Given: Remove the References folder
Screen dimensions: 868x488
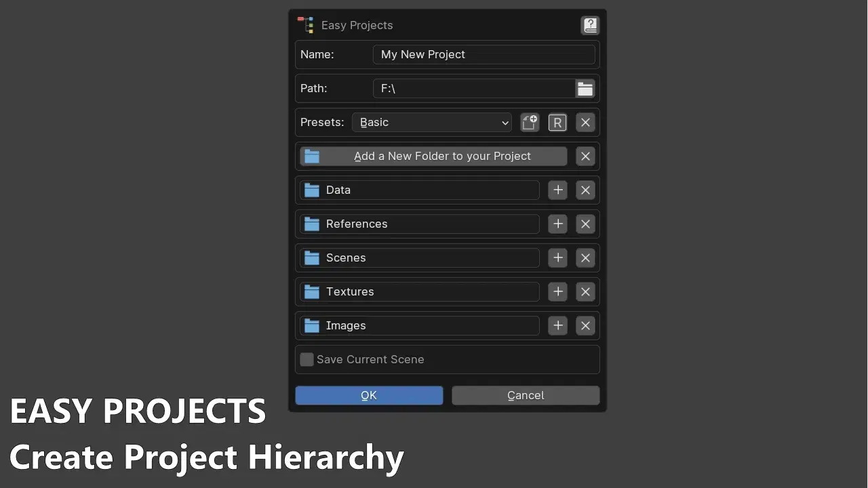Looking at the screenshot, I should point(585,224).
